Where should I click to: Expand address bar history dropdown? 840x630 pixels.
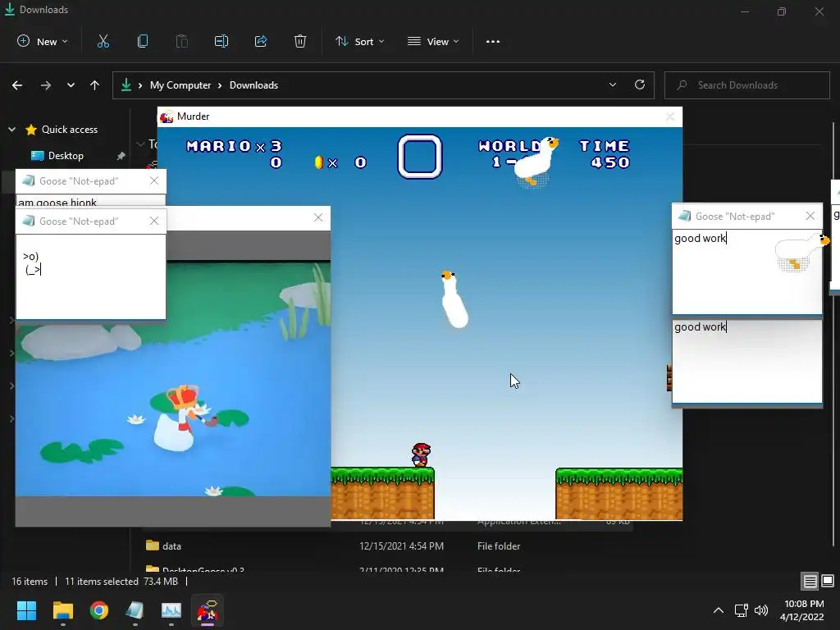pos(613,84)
